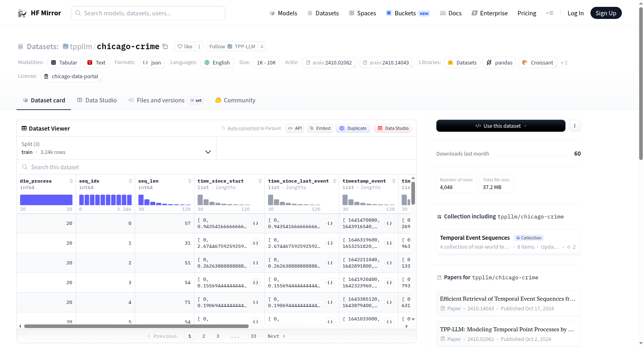Click the Search this dataset field
This screenshot has width=644, height=347.
[217, 167]
